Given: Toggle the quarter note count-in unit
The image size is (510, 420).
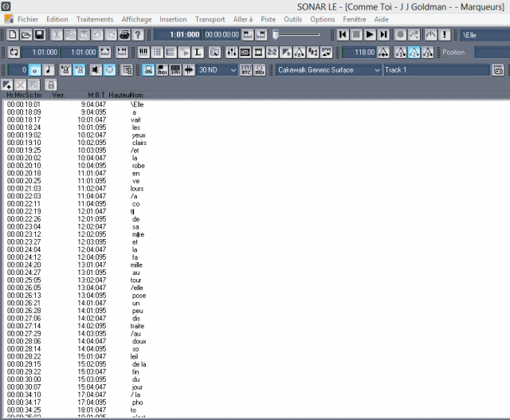Looking at the screenshot, I should [49, 69].
